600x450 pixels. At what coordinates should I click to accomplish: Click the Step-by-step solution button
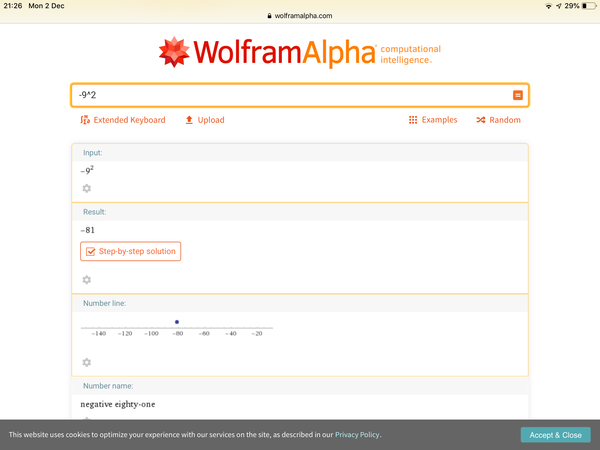click(x=130, y=251)
